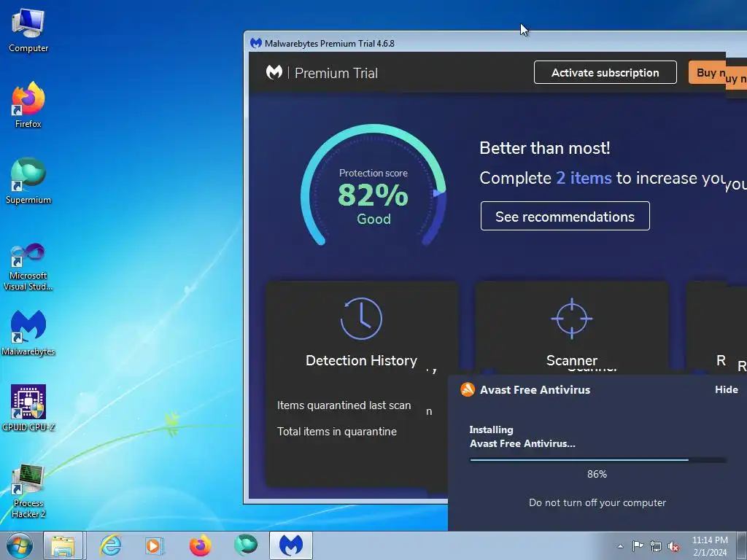This screenshot has width=747, height=560.
Task: Launch Supermium from the taskbar
Action: click(246, 545)
